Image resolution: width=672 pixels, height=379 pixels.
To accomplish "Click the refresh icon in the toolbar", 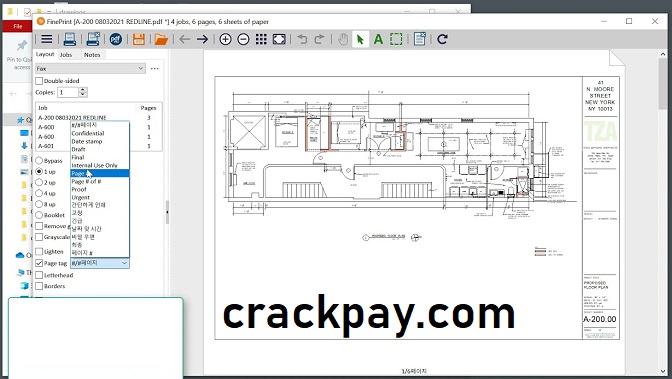I will (442, 39).
